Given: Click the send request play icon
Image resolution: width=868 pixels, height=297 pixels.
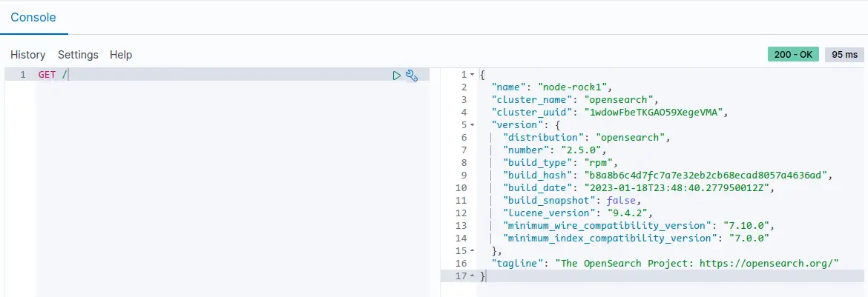Looking at the screenshot, I should 397,75.
